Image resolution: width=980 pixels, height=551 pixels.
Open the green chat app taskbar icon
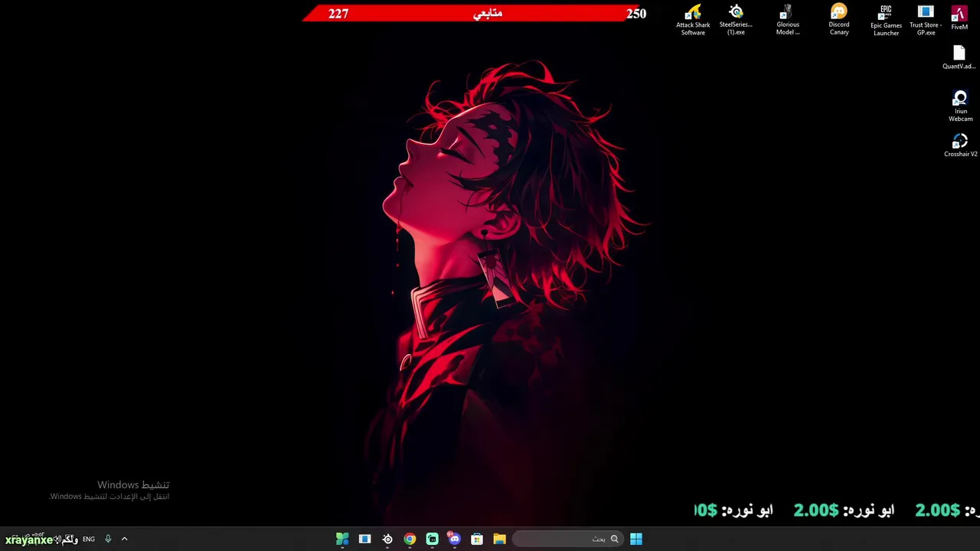pos(432,539)
